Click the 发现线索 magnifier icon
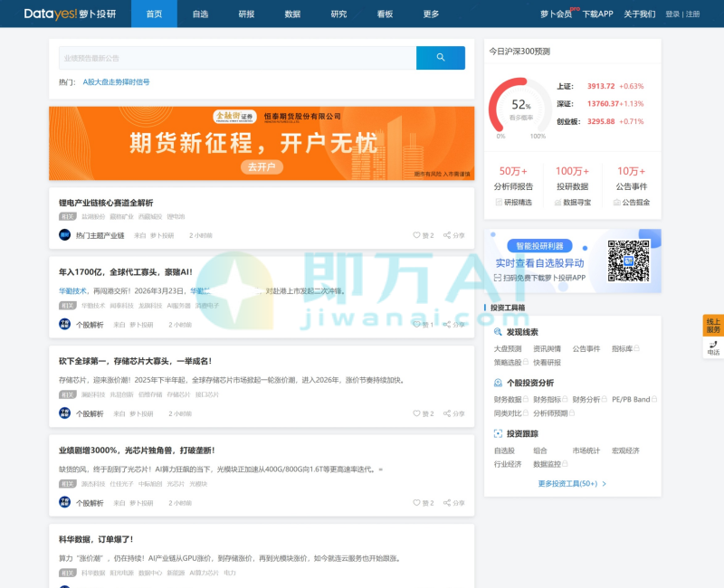The width and height of the screenshot is (724, 588). 497,333
